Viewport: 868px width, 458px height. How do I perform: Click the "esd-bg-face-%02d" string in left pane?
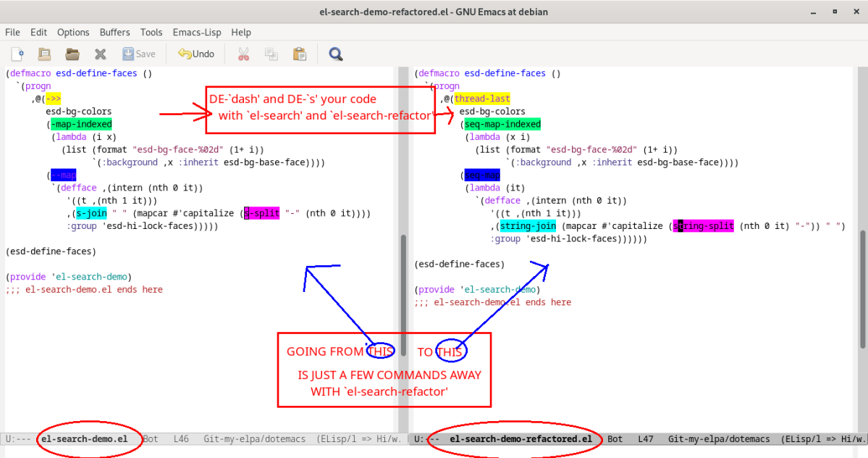click(x=178, y=149)
